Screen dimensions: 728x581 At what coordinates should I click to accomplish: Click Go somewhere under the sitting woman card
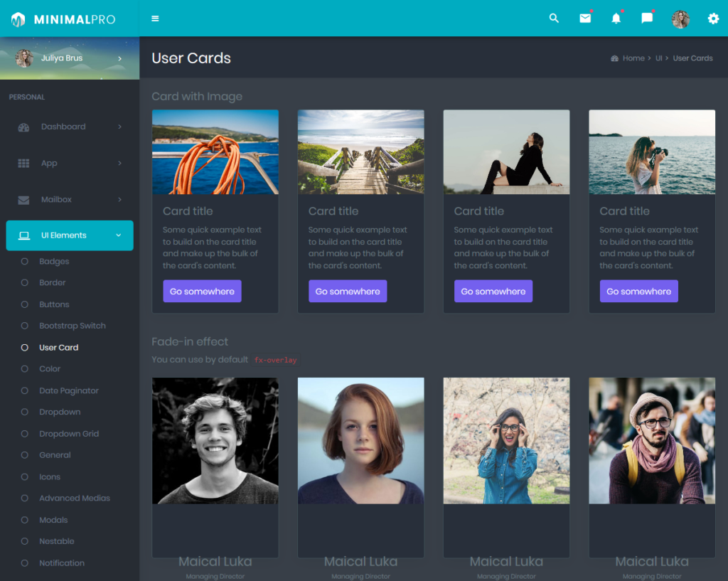point(493,291)
